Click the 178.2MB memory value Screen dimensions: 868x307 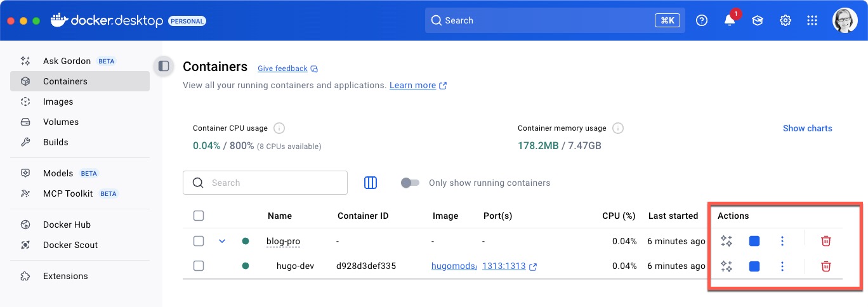538,146
